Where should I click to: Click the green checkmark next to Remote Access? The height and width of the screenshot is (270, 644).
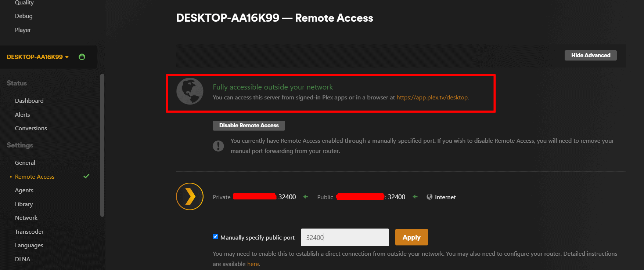point(86,176)
